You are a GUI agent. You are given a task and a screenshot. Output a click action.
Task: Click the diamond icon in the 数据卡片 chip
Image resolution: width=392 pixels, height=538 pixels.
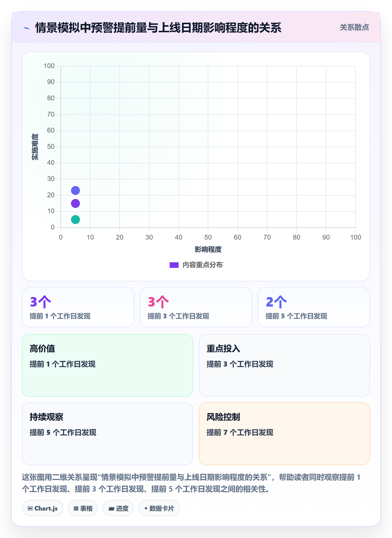[x=146, y=508]
